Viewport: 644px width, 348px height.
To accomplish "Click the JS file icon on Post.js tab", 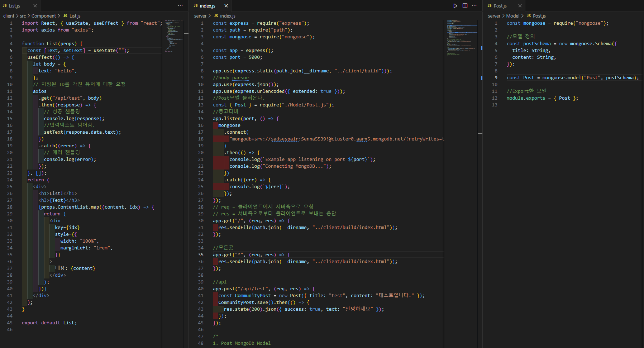I will point(490,6).
